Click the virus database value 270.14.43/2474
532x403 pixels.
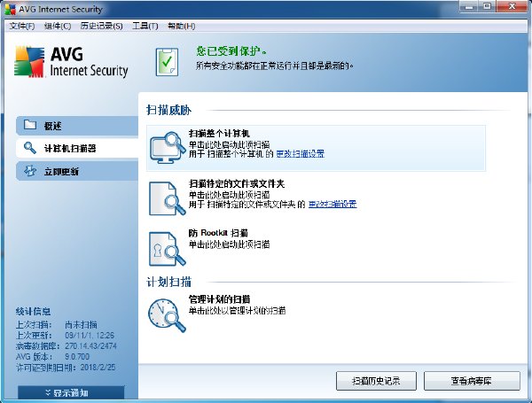tap(90, 346)
